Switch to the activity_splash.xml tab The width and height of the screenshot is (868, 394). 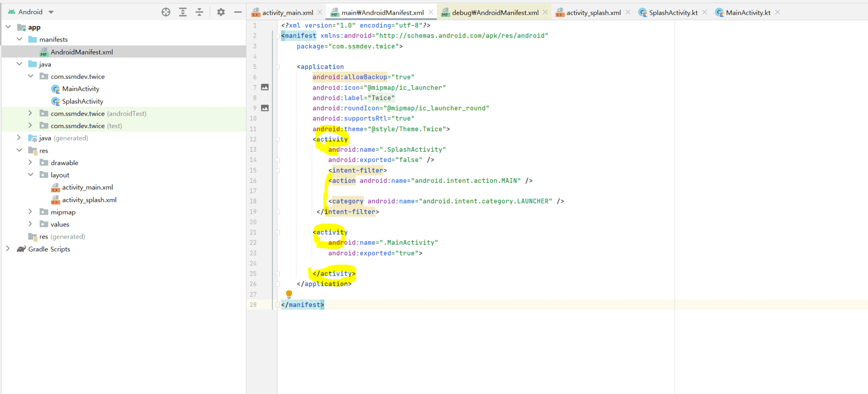point(593,12)
